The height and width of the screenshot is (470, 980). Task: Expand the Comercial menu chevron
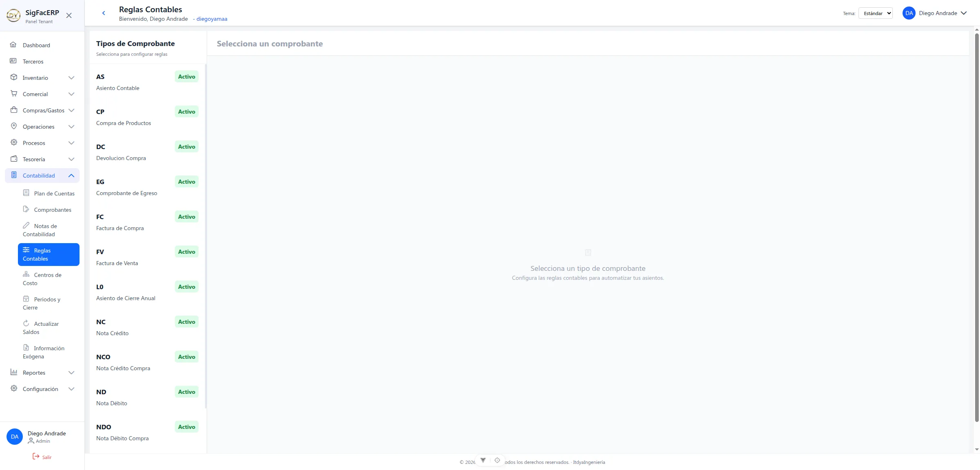(x=71, y=94)
